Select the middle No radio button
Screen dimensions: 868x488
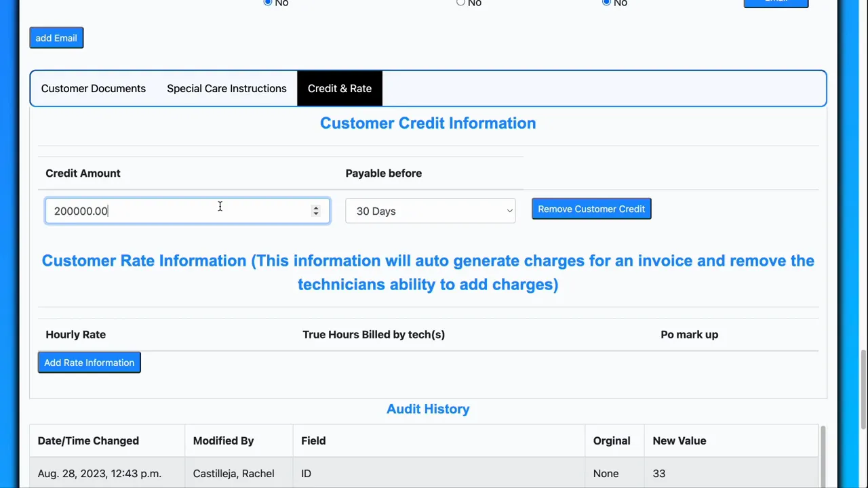(460, 3)
